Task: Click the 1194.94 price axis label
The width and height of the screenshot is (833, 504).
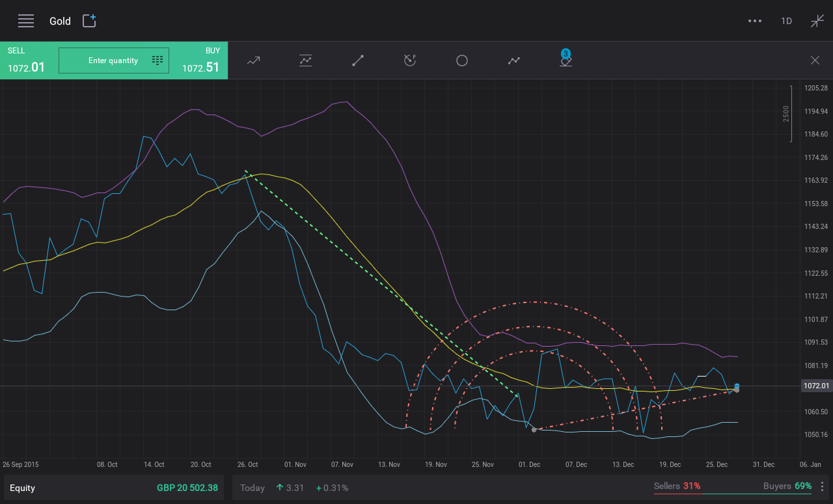Action: pyautogui.click(x=816, y=111)
